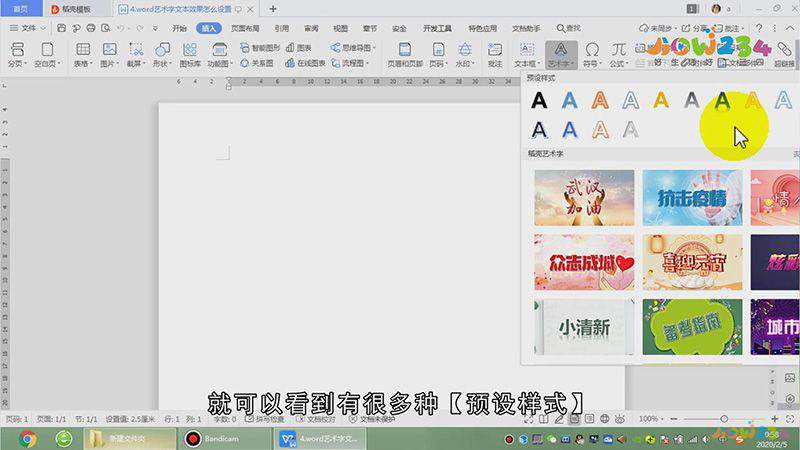The height and width of the screenshot is (450, 800).
Task: Open the 稻壳模板 document tab
Action: click(x=72, y=9)
